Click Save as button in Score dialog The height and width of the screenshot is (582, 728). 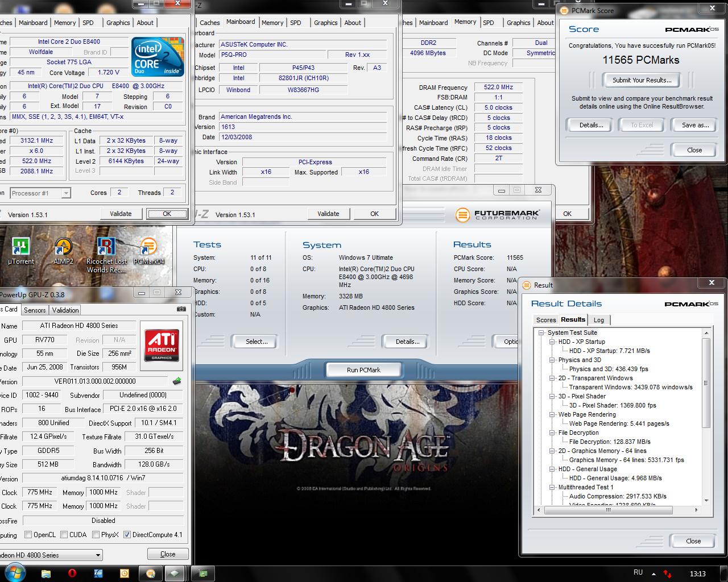point(695,125)
